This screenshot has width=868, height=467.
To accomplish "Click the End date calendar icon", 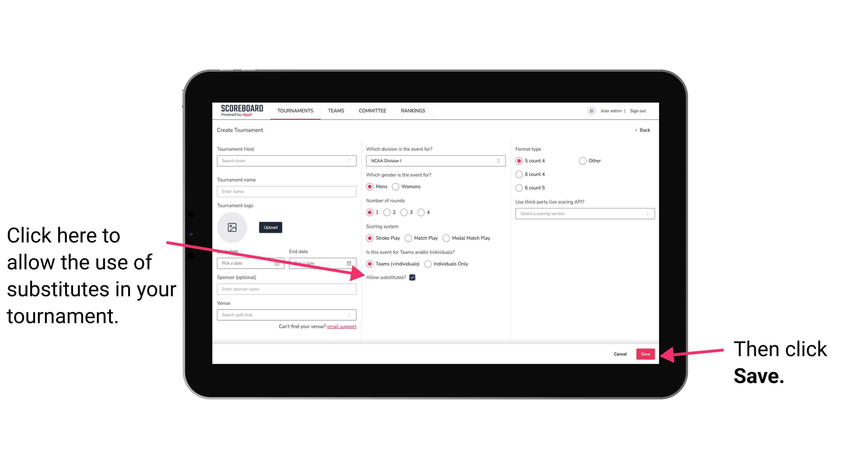I will 350,263.
